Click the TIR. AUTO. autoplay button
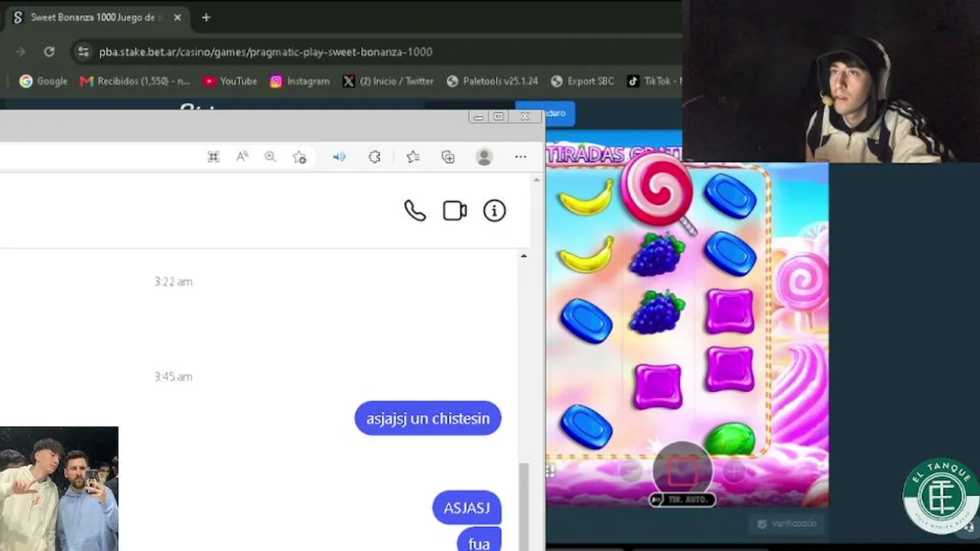 click(682, 500)
